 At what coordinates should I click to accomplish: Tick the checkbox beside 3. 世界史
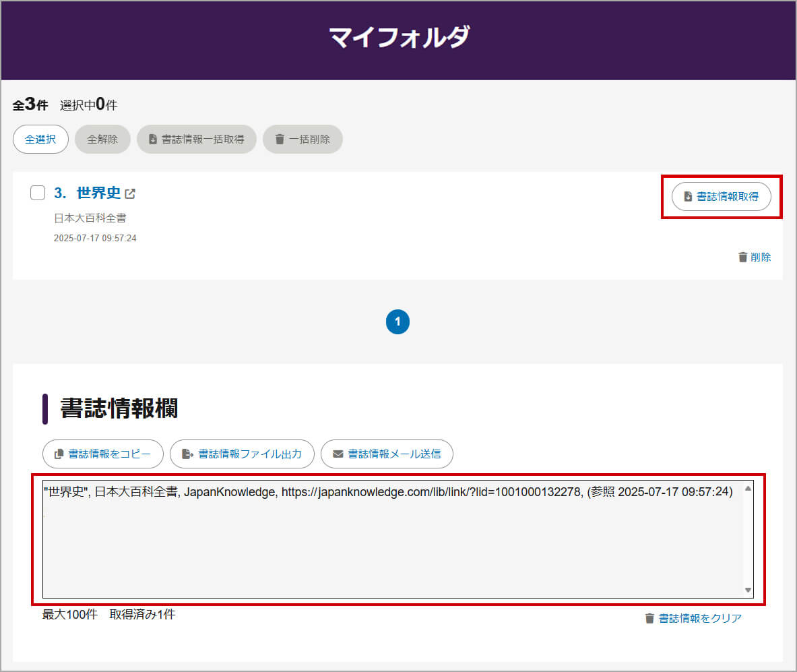[x=38, y=193]
